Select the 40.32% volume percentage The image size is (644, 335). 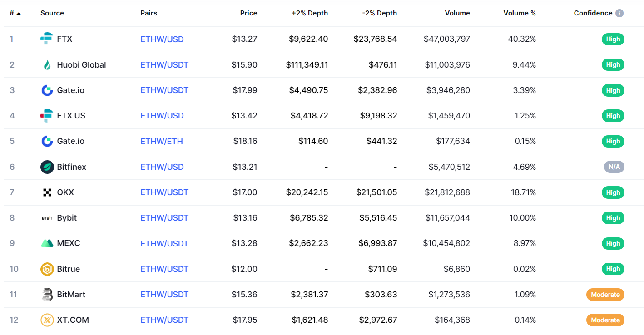click(x=522, y=39)
